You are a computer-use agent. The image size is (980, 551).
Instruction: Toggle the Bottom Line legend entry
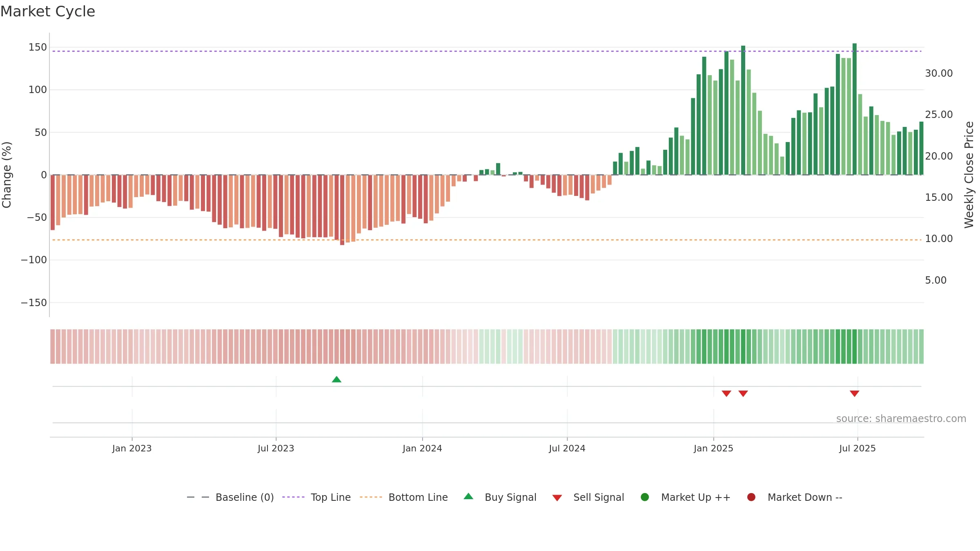click(404, 497)
